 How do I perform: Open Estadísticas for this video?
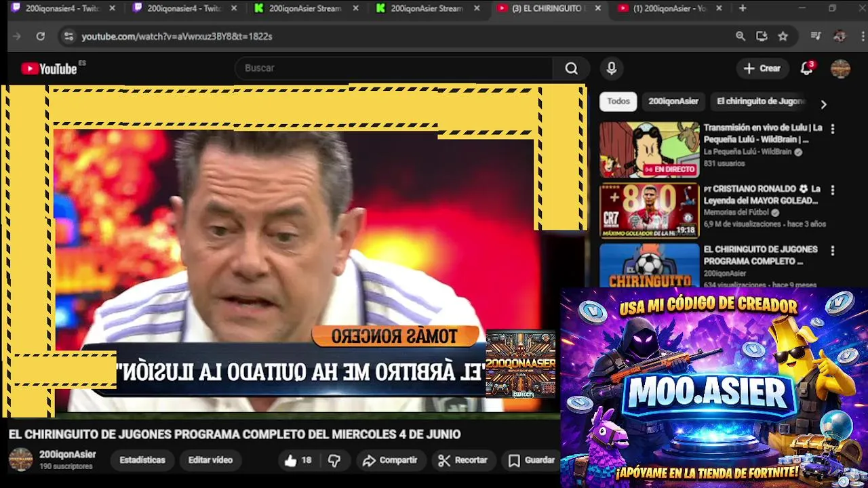pyautogui.click(x=142, y=460)
